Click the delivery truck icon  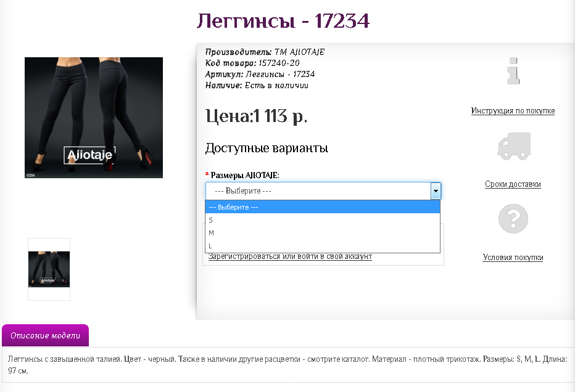pyautogui.click(x=513, y=146)
